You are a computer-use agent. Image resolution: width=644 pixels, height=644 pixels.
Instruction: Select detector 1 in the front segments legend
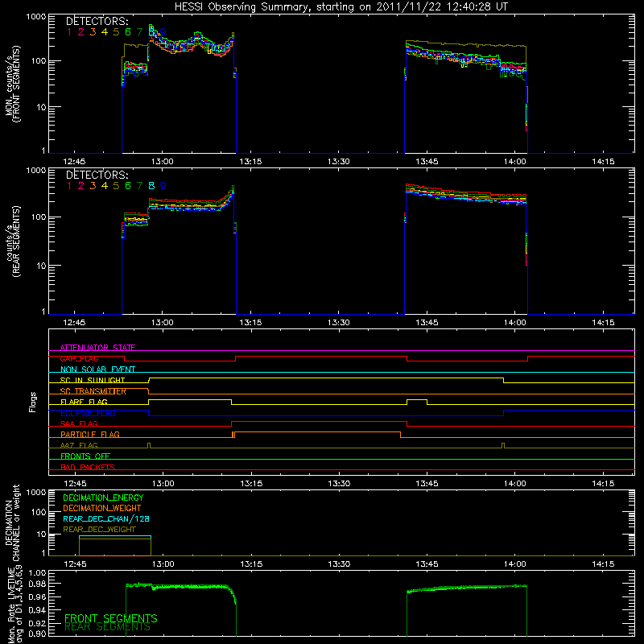pos(69,32)
